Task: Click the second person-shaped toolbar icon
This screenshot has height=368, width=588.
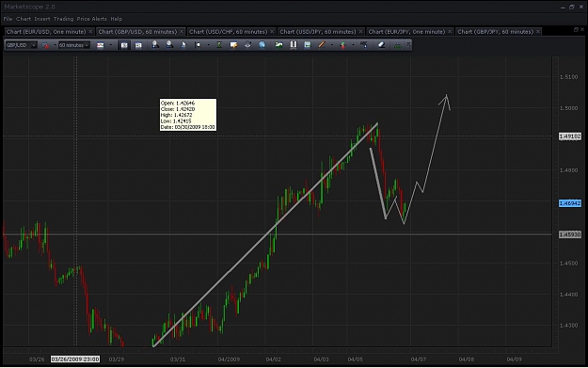Action: click(x=169, y=44)
